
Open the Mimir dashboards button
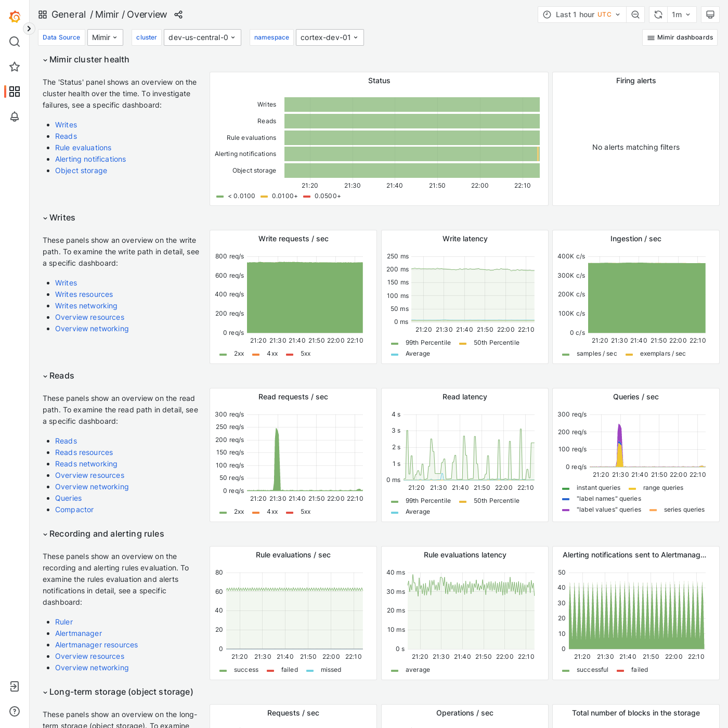tap(680, 37)
